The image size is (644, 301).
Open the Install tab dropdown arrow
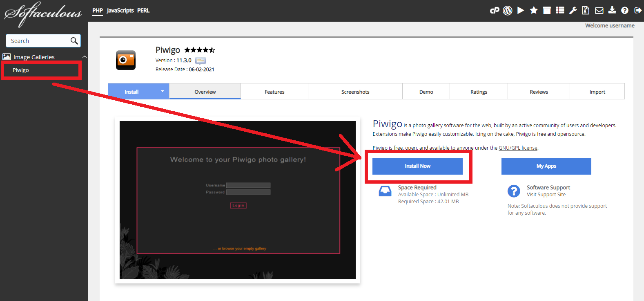coord(163,91)
